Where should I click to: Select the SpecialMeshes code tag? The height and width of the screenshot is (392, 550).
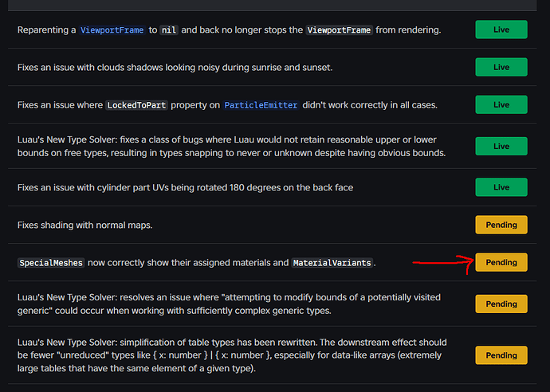50,262
